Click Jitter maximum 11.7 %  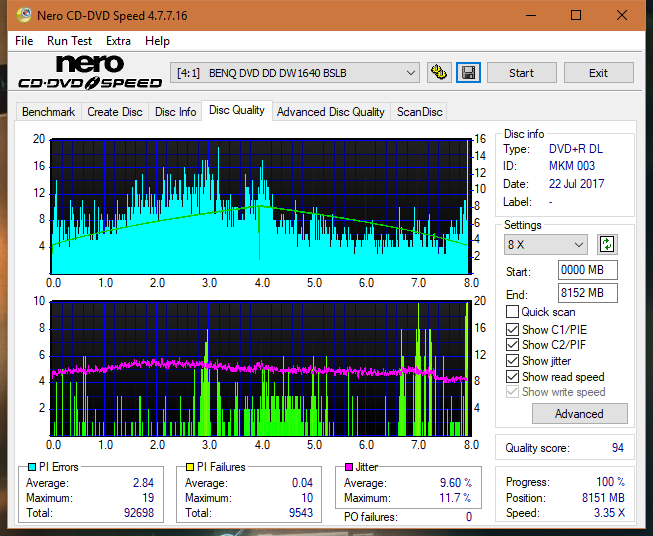456,498
